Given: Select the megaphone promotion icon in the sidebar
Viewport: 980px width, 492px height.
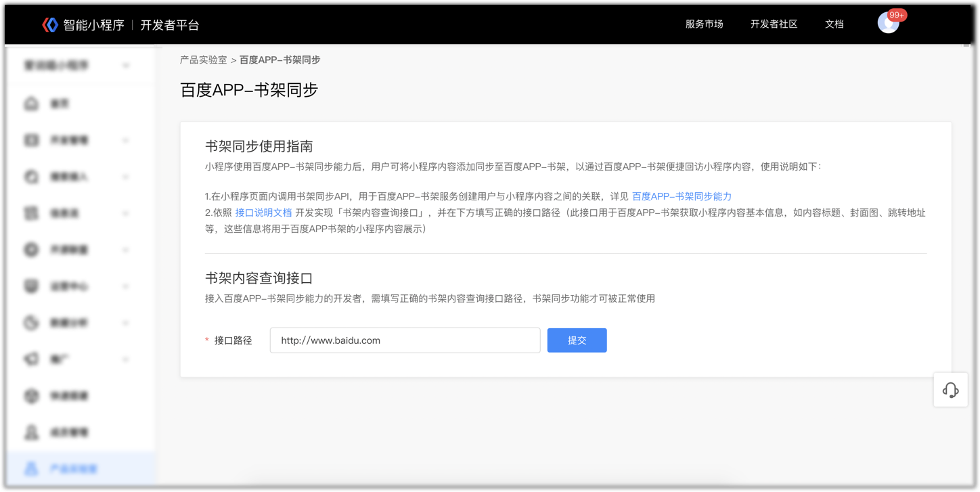Looking at the screenshot, I should [x=31, y=359].
